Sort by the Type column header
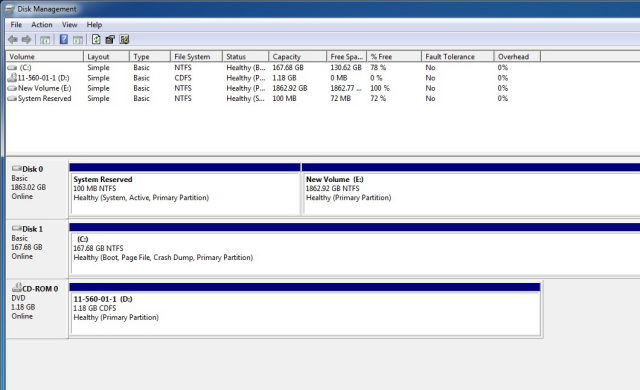640x390 pixels. [x=149, y=57]
